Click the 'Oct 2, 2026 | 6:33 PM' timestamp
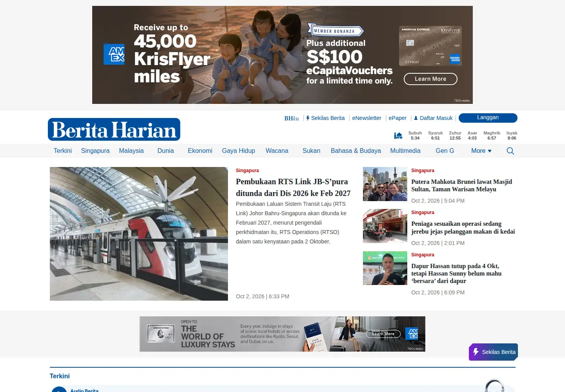 262,296
